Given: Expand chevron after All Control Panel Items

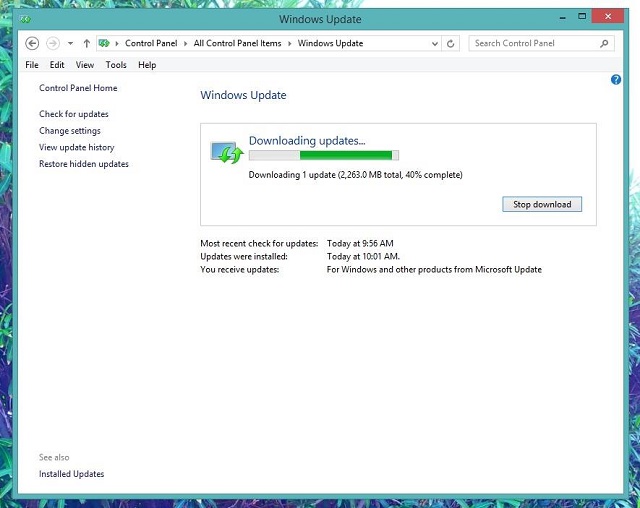Looking at the screenshot, I should click(x=289, y=43).
